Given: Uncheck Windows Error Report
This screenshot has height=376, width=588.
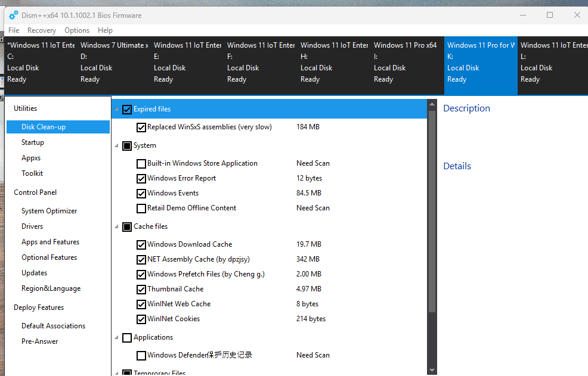Looking at the screenshot, I should [x=141, y=179].
